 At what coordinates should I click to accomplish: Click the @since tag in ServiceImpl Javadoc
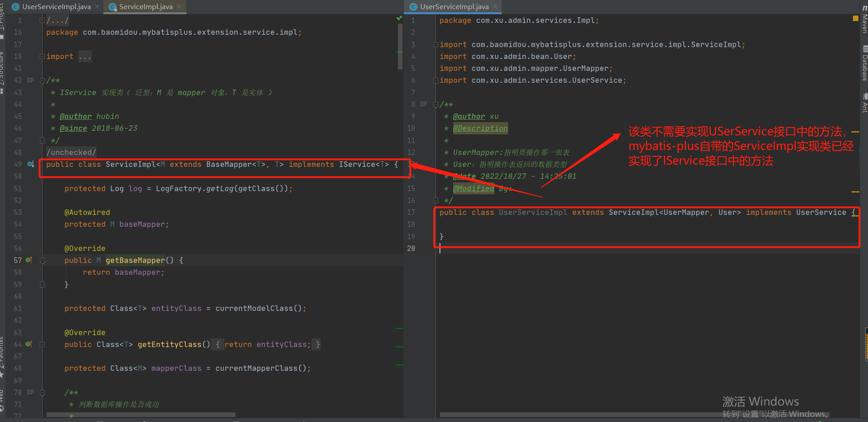(x=73, y=128)
